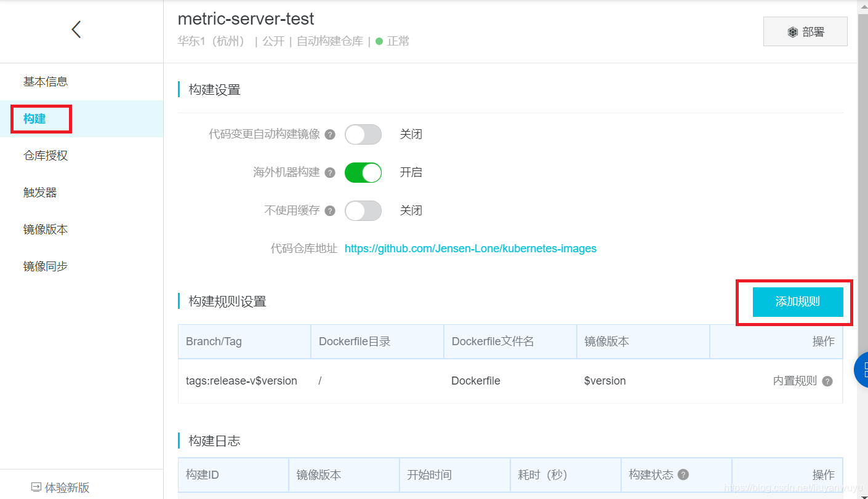Click help icon next to 内置规则
The image size is (868, 499).
click(x=827, y=381)
